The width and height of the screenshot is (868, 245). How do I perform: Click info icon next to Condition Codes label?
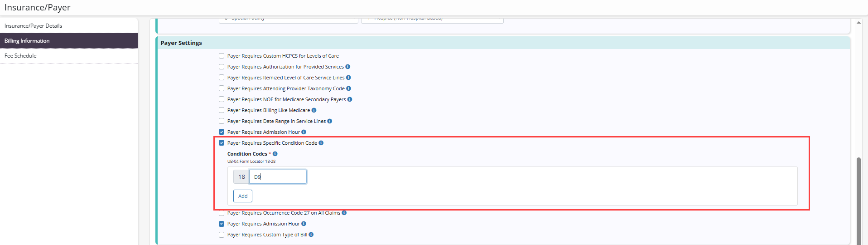[275, 154]
